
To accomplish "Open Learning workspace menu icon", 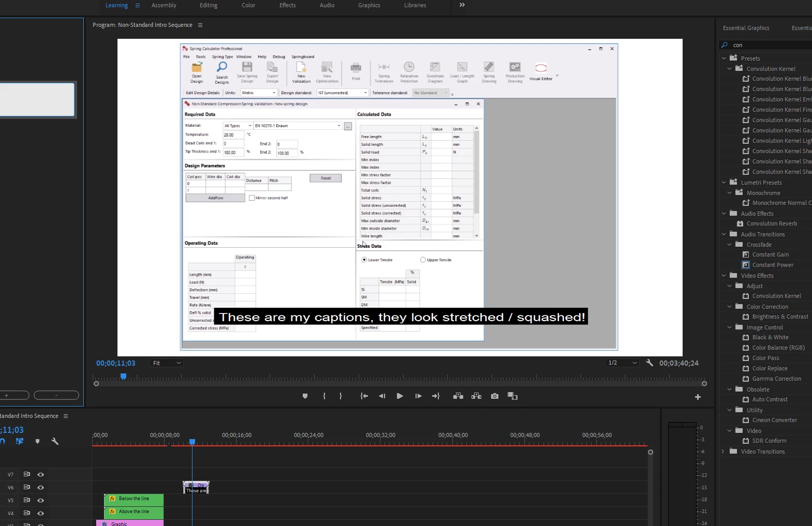I will [138, 6].
